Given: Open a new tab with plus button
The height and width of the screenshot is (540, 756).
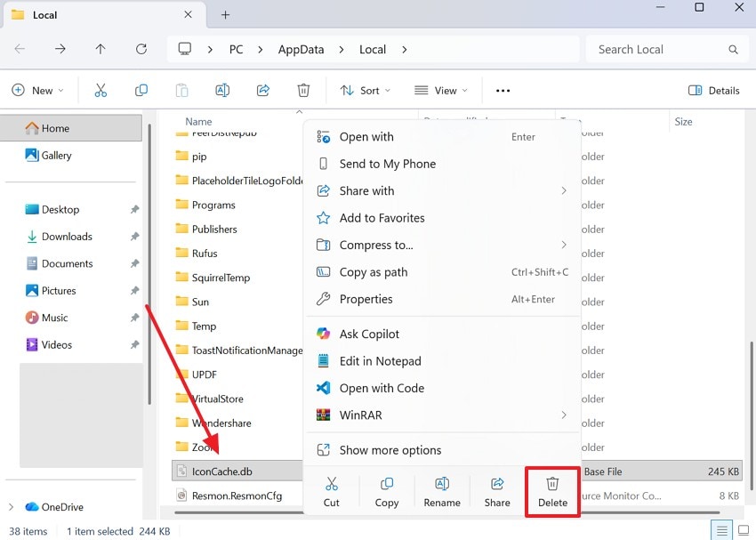Looking at the screenshot, I should tap(225, 15).
